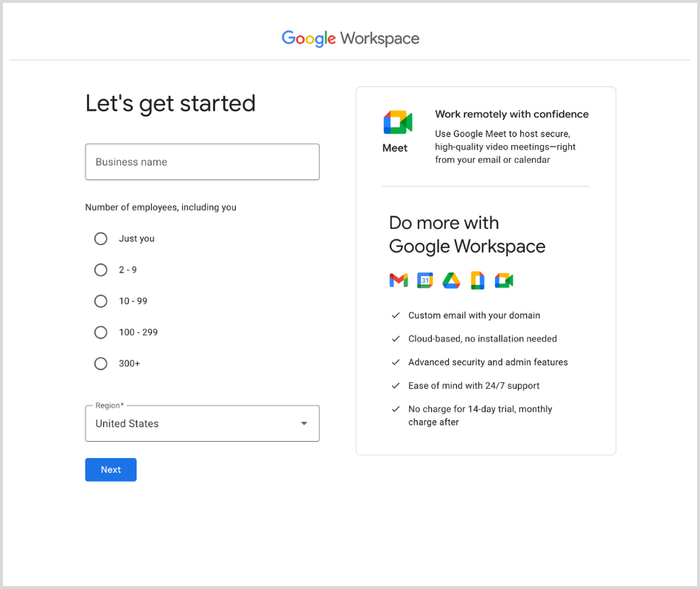
Task: Click the Google Drive icon
Action: [x=452, y=281]
